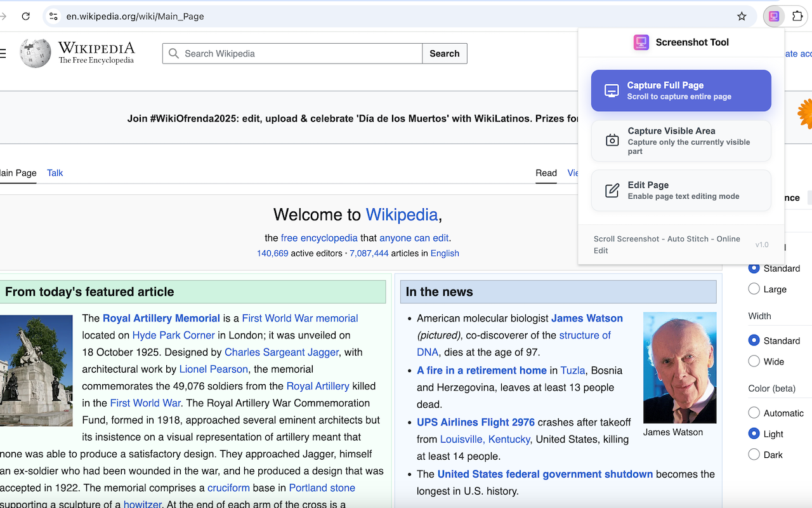Open the 140,669 active editors link
Screen dimensions: 812x508
pyautogui.click(x=273, y=253)
